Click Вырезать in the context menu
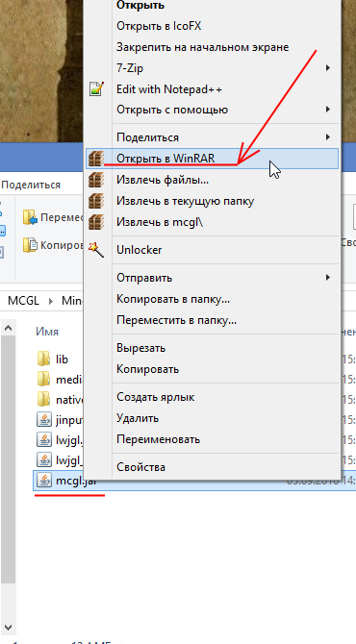356x644 pixels. (x=141, y=348)
